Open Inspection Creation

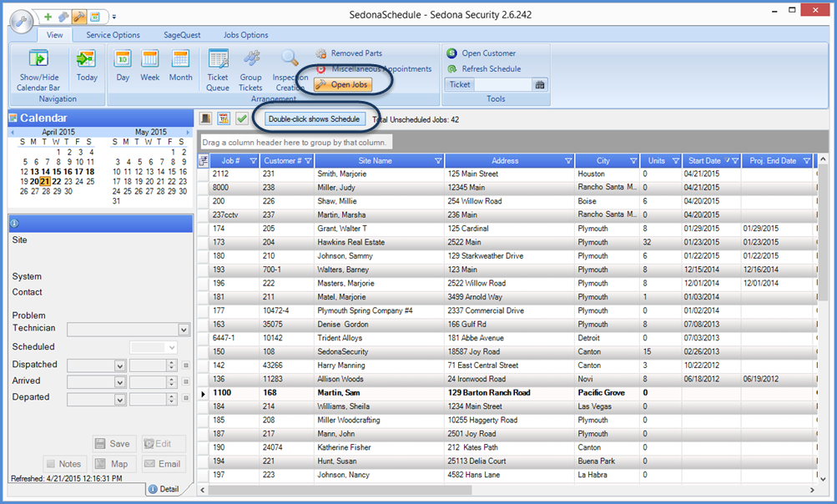point(290,70)
